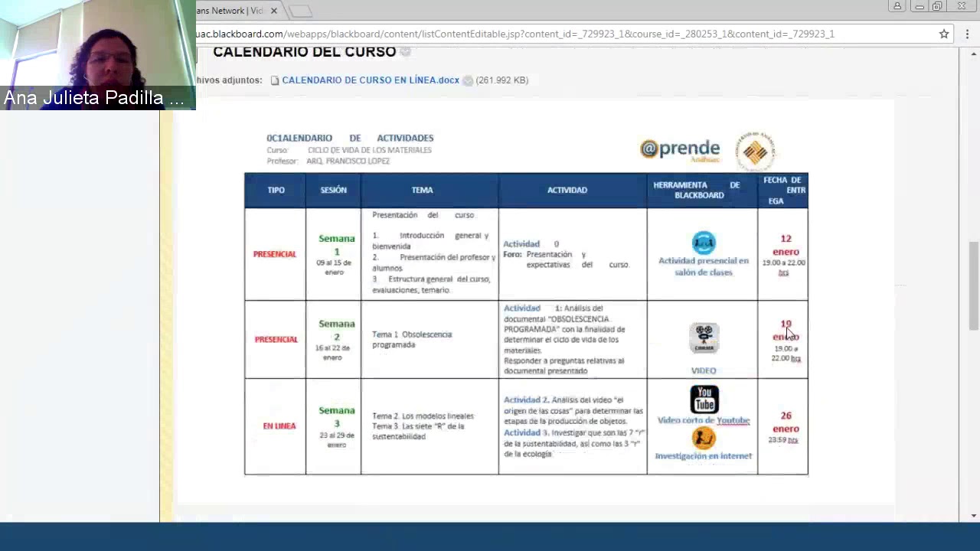Open the Chrome three-dot menu

pyautogui.click(x=967, y=34)
